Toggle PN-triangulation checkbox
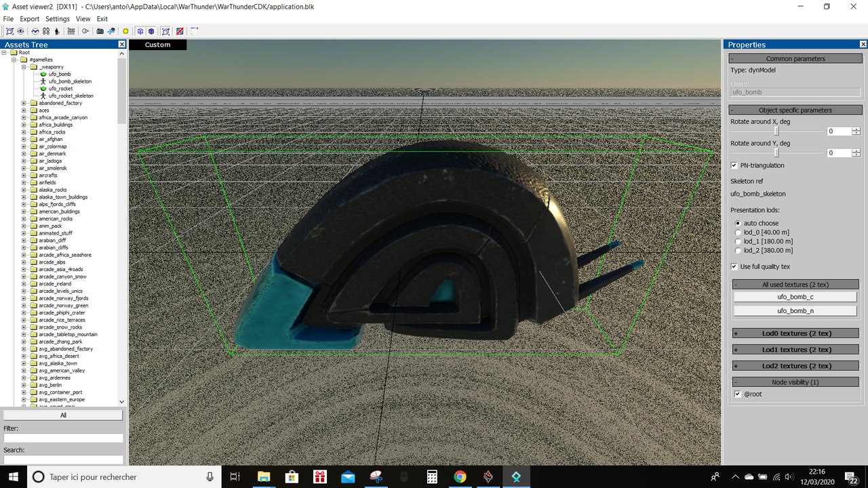 734,165
